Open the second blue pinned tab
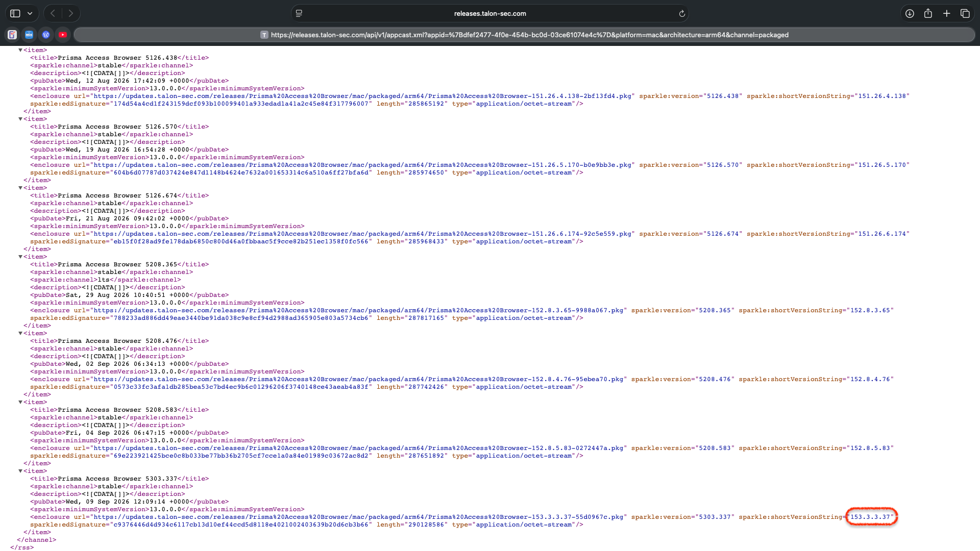Viewport: 980px width, 551px height. [x=29, y=35]
